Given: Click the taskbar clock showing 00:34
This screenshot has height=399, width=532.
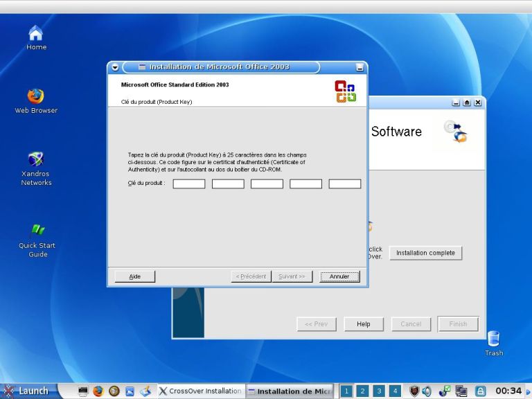Looking at the screenshot, I should 508,391.
